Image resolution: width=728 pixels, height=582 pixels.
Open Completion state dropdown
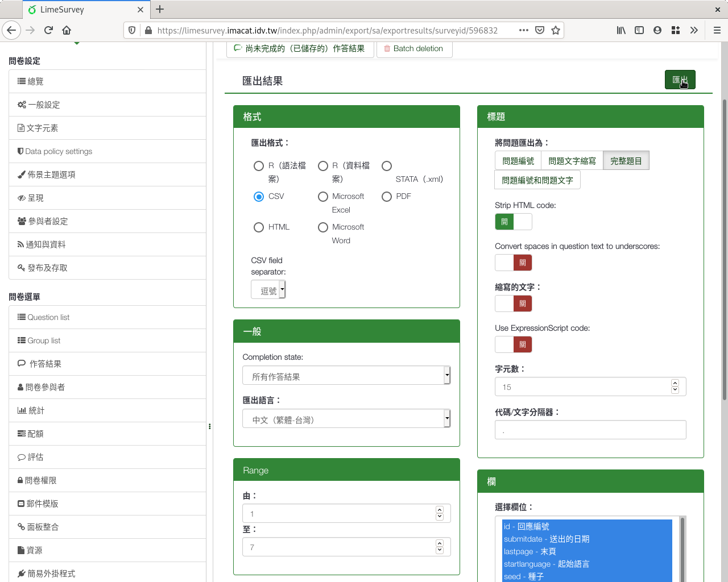click(346, 375)
